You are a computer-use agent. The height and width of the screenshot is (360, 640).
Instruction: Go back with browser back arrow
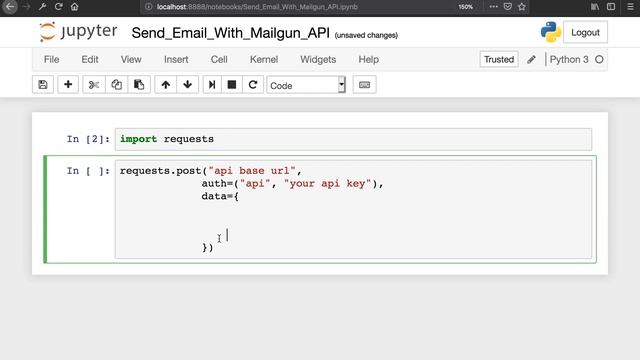pyautogui.click(x=10, y=7)
